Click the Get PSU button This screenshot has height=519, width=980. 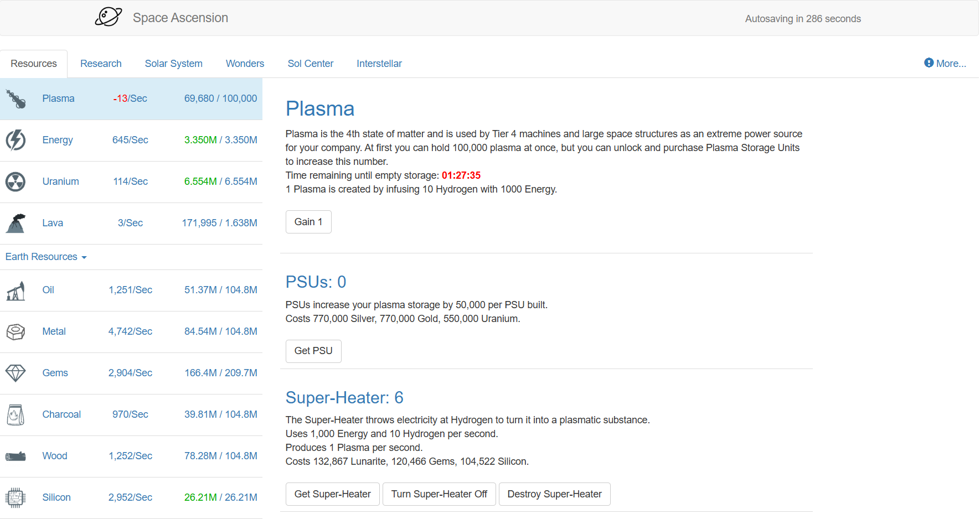click(313, 351)
